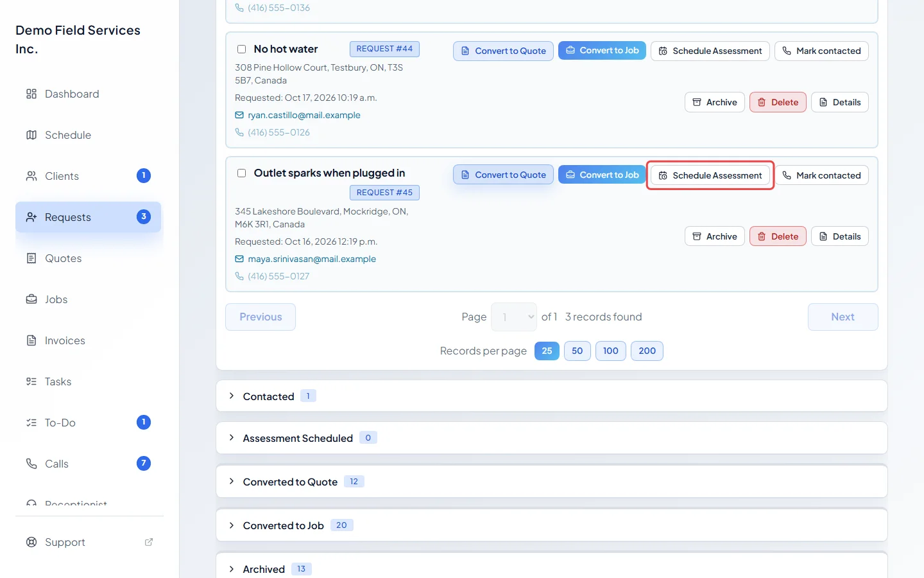Open the page number dropdown
The width and height of the screenshot is (924, 578).
coord(514,317)
